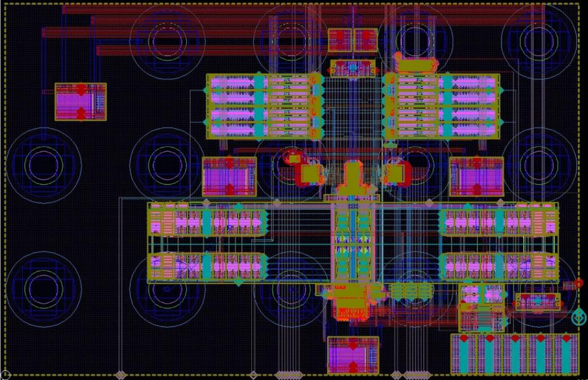The height and width of the screenshot is (380, 588).
Task: Select the magenta block right of the center
Action: pos(477,177)
